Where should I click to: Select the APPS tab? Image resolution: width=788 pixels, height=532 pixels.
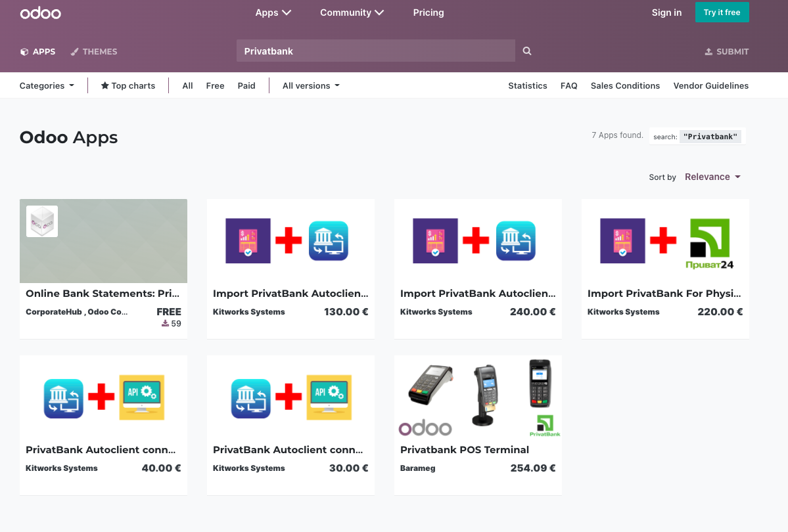click(37, 52)
